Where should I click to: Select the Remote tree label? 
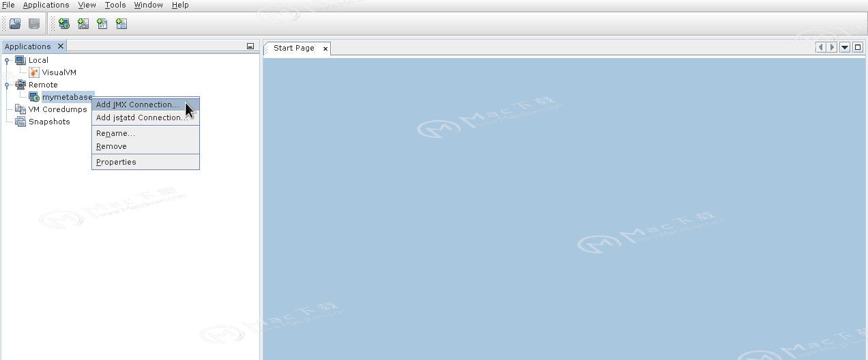[x=43, y=85]
